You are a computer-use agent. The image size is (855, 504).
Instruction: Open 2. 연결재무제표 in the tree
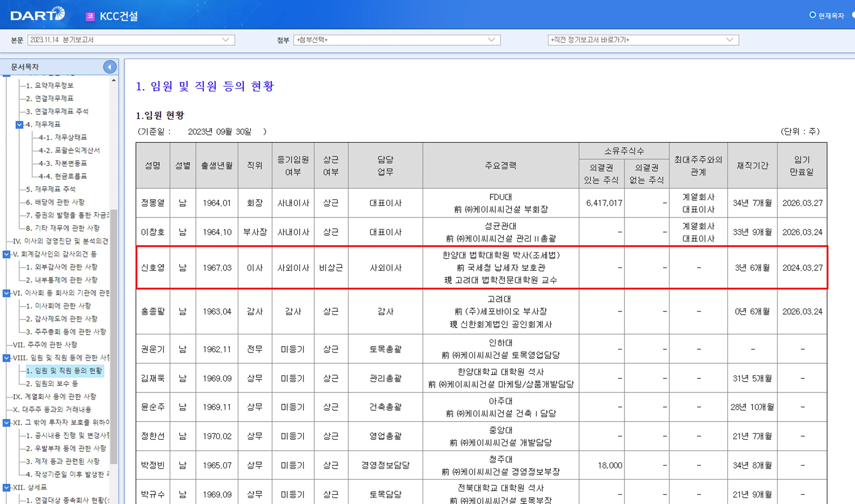click(50, 99)
